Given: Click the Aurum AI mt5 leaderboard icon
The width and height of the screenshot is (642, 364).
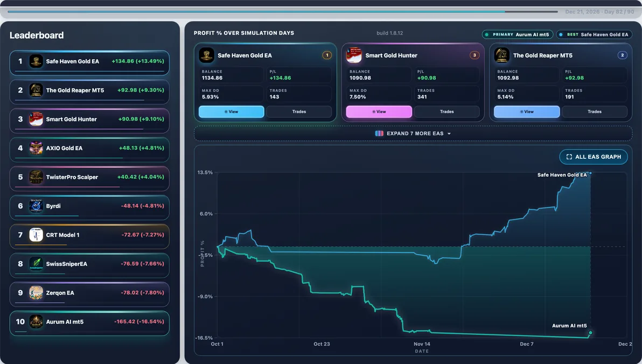Looking at the screenshot, I should 36,322.
